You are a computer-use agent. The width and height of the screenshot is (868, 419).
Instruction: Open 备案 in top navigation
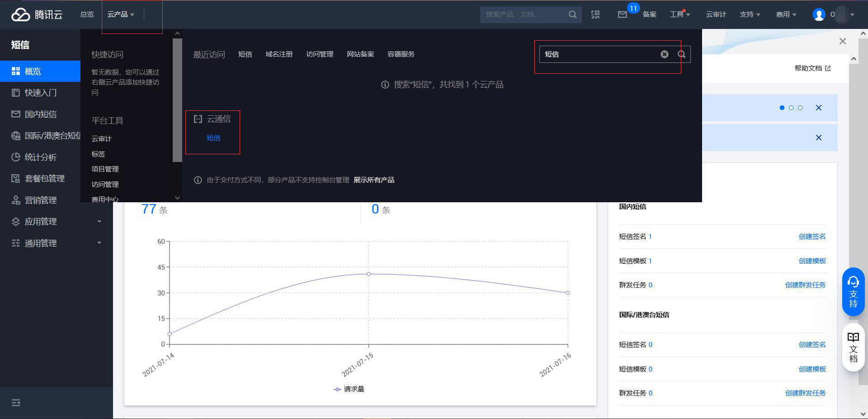[650, 14]
